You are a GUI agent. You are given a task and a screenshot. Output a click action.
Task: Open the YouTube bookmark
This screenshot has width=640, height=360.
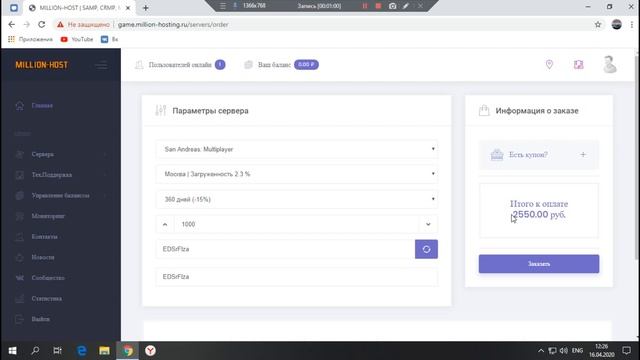coord(77,39)
